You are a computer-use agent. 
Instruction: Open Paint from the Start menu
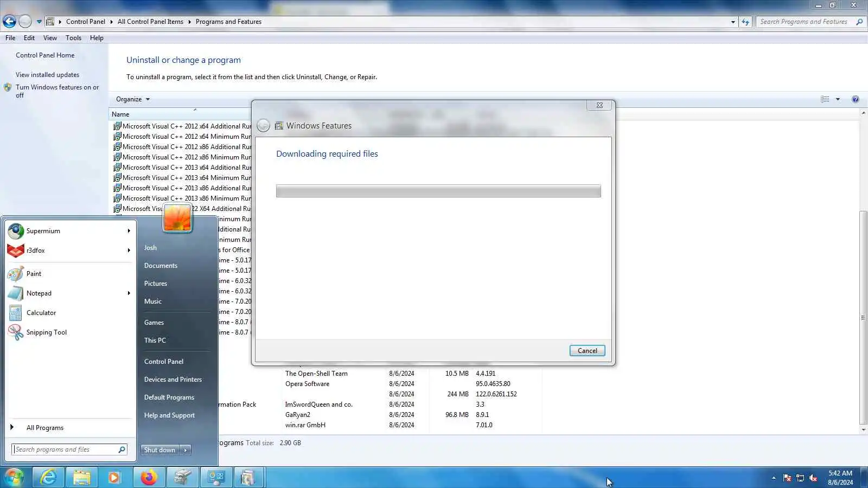coord(69,274)
